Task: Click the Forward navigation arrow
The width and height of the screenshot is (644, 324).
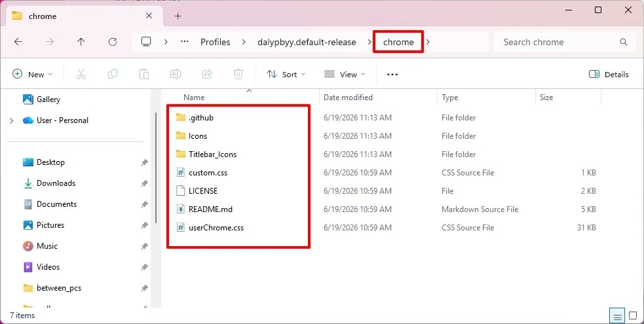Action: (50, 42)
